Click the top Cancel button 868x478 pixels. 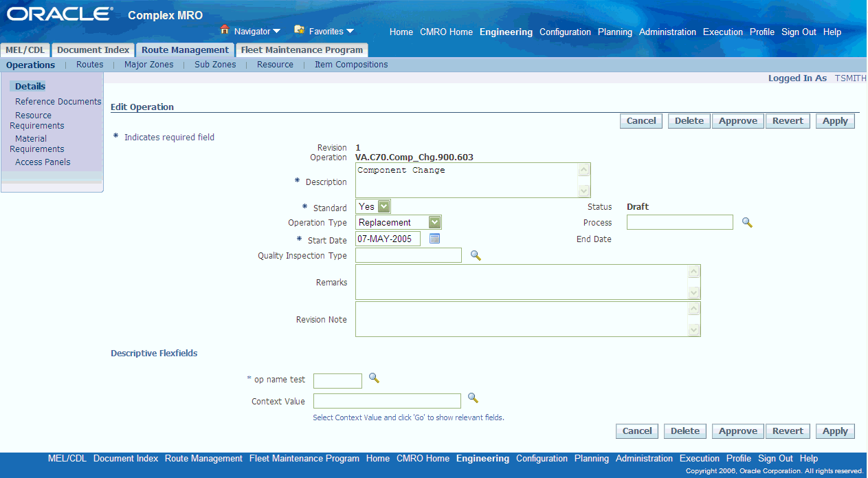tap(641, 121)
